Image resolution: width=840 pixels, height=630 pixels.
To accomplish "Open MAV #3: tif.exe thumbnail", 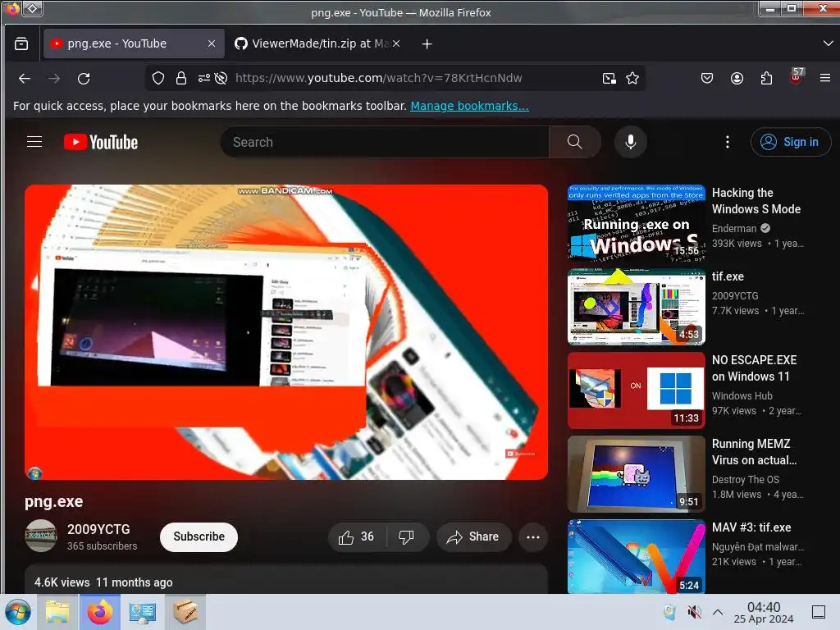I will pos(636,556).
